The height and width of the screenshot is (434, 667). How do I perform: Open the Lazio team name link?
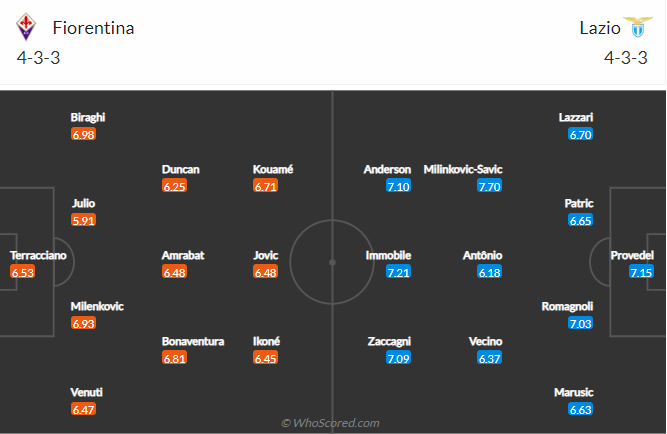[x=600, y=28]
